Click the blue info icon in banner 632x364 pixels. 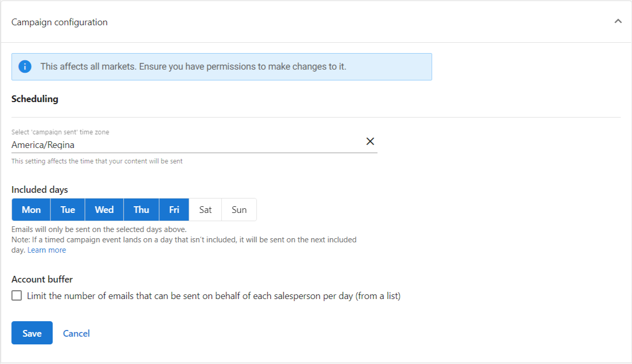pos(25,67)
